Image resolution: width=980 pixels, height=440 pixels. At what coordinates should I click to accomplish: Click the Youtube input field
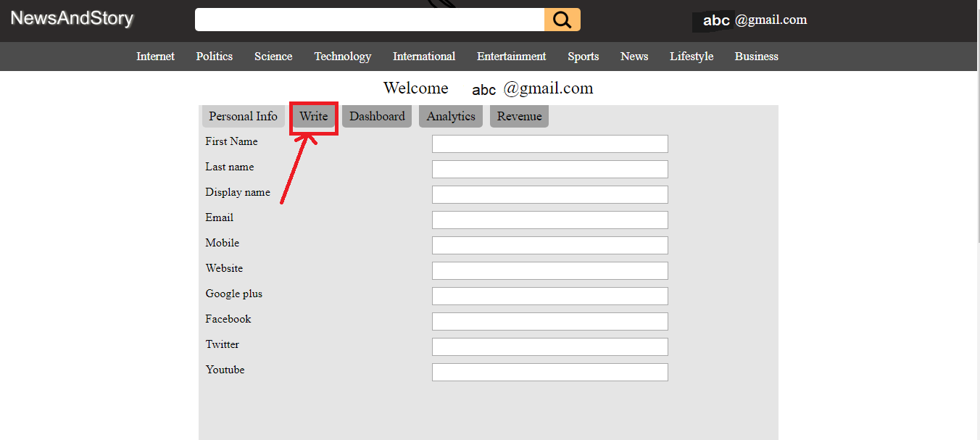coord(550,372)
